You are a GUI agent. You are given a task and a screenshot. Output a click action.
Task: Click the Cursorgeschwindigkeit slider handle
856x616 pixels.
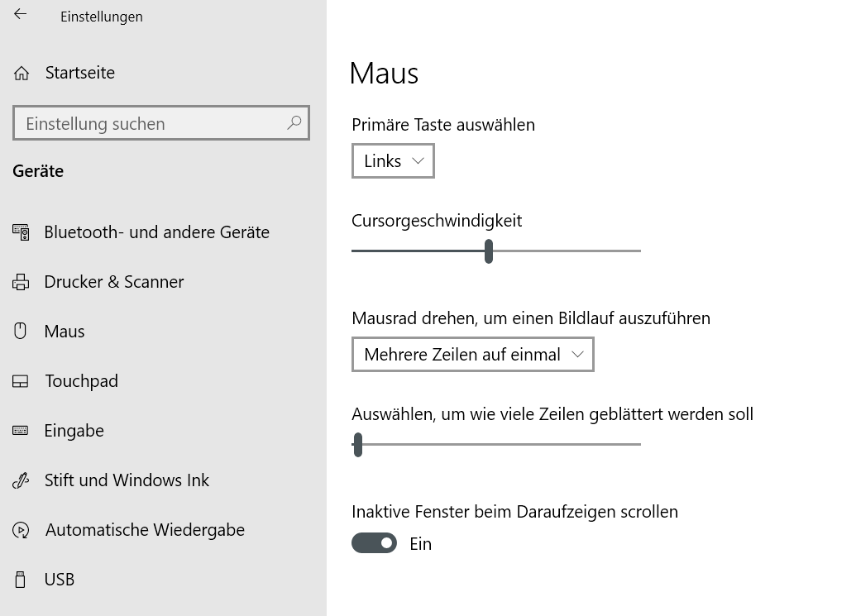[489, 251]
